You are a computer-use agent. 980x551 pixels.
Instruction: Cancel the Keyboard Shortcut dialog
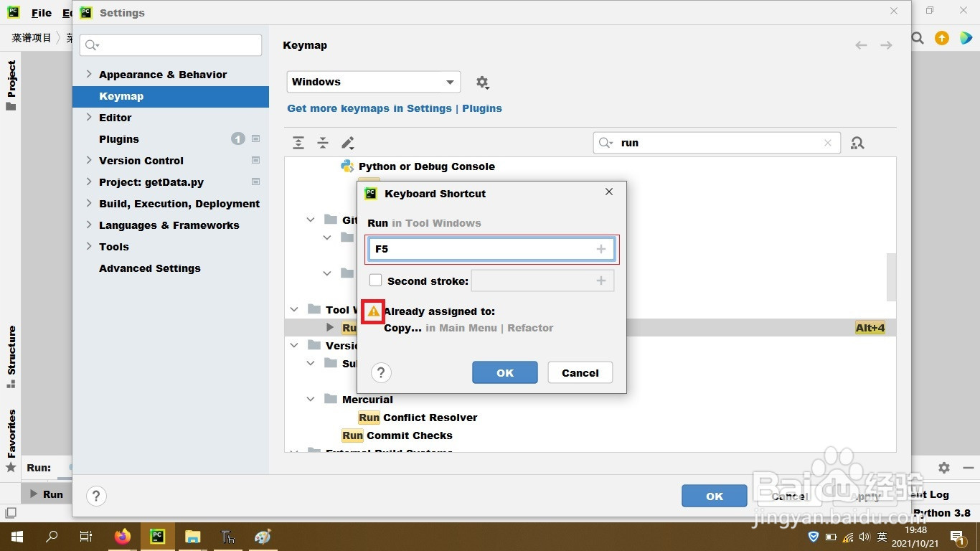point(580,372)
